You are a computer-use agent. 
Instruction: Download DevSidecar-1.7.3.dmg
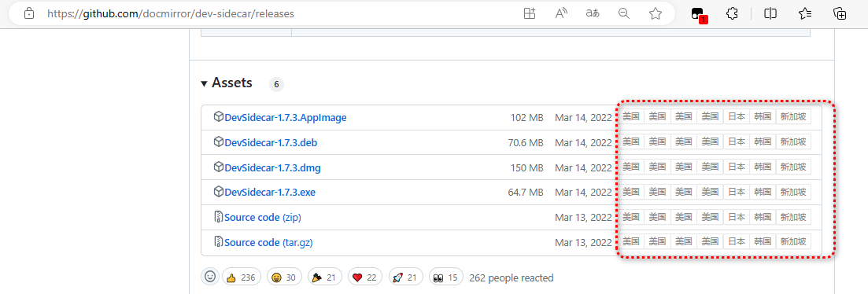pyautogui.click(x=272, y=167)
